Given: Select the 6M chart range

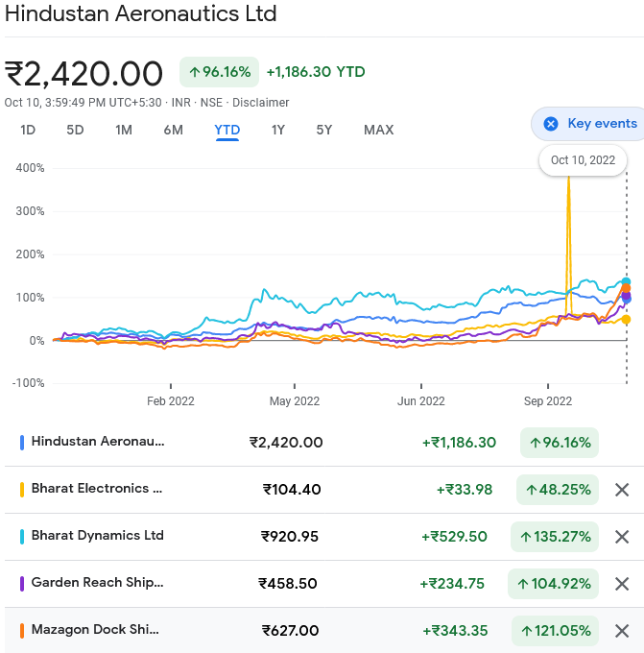Looking at the screenshot, I should pyautogui.click(x=173, y=130).
